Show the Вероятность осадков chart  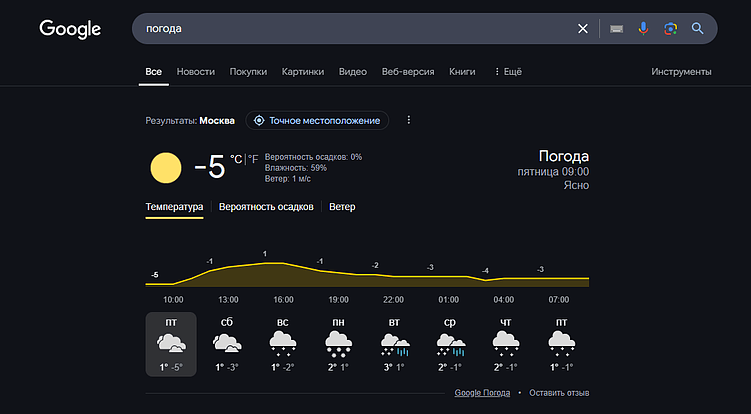(x=266, y=207)
